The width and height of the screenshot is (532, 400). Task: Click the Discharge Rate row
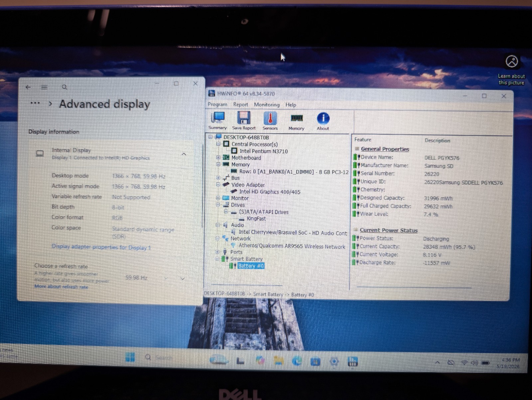pyautogui.click(x=401, y=262)
